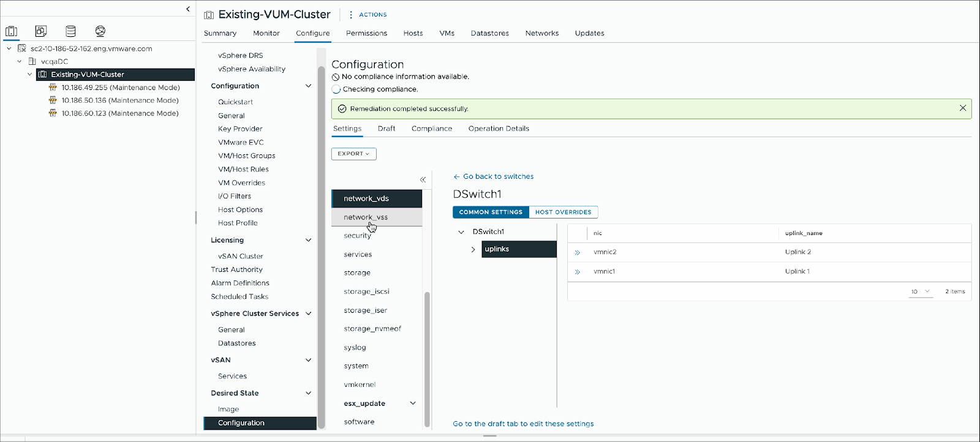Collapse the vcqaDC datacenter node
The image size is (980, 442).
(x=19, y=61)
